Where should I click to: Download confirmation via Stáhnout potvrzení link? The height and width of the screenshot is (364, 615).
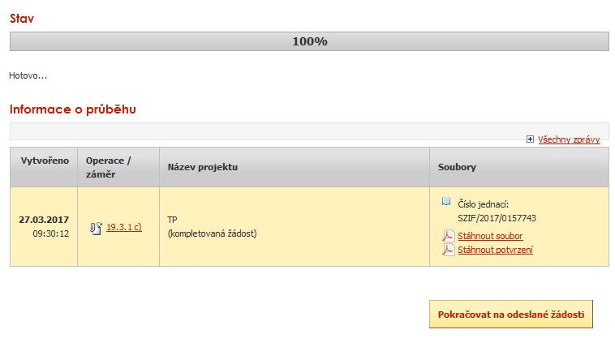pyautogui.click(x=495, y=250)
